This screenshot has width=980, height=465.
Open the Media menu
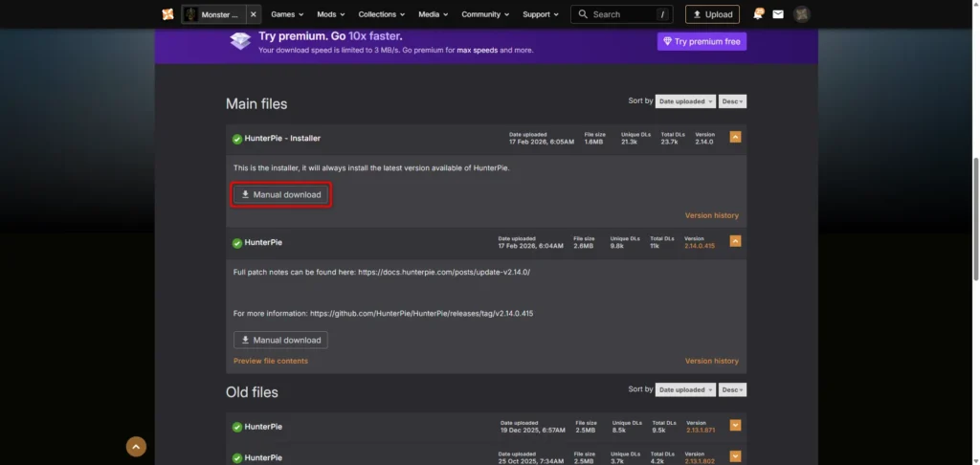pos(434,14)
